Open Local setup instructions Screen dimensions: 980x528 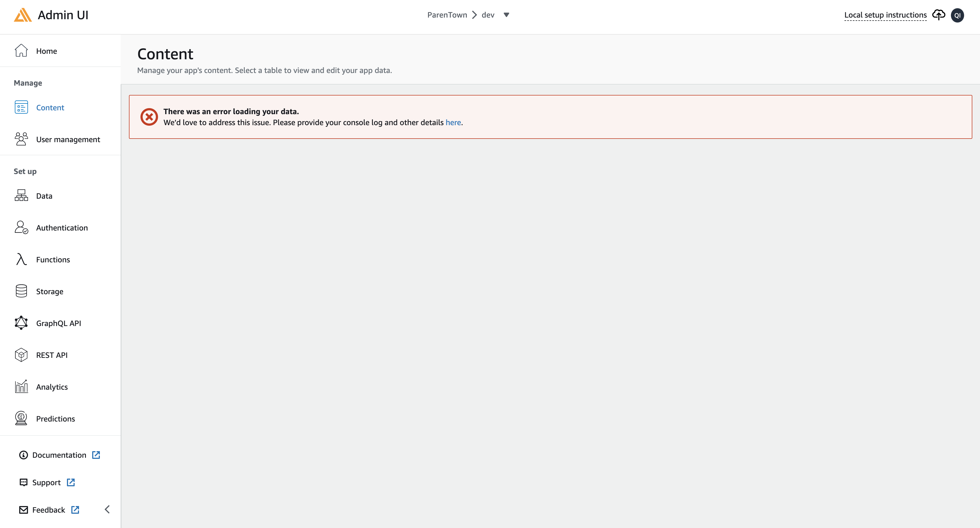coord(885,15)
